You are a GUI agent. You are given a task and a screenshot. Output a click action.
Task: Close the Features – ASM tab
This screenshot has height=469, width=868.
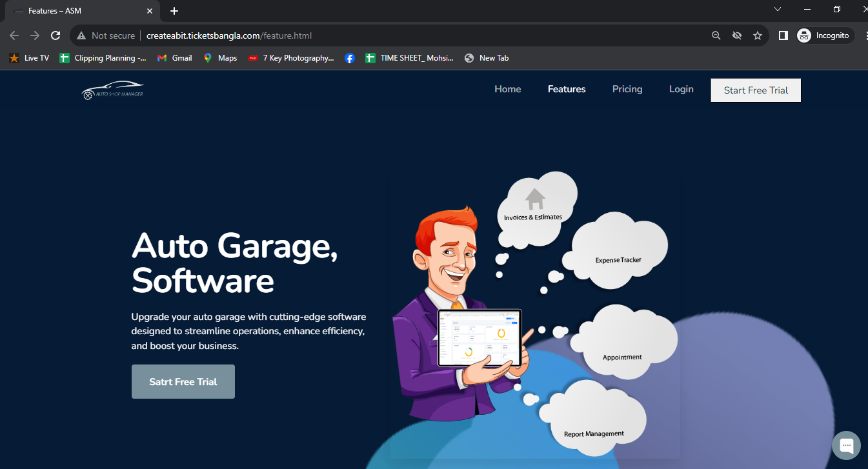(149, 11)
